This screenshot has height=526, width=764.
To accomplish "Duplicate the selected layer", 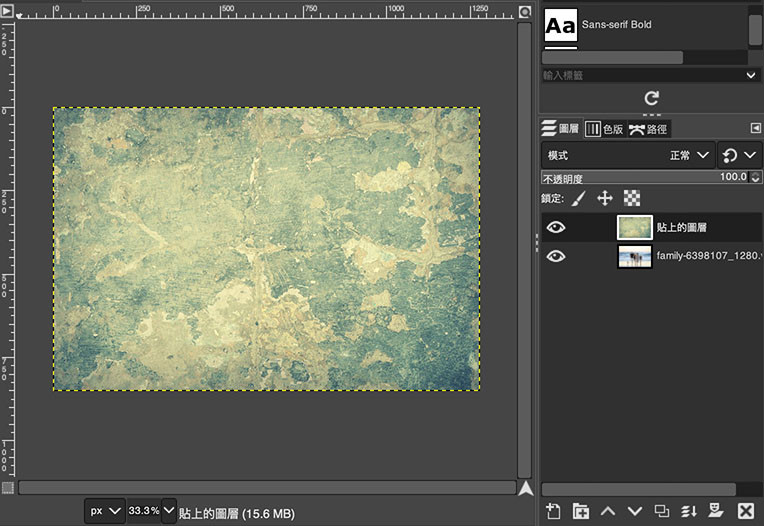I will pyautogui.click(x=662, y=511).
